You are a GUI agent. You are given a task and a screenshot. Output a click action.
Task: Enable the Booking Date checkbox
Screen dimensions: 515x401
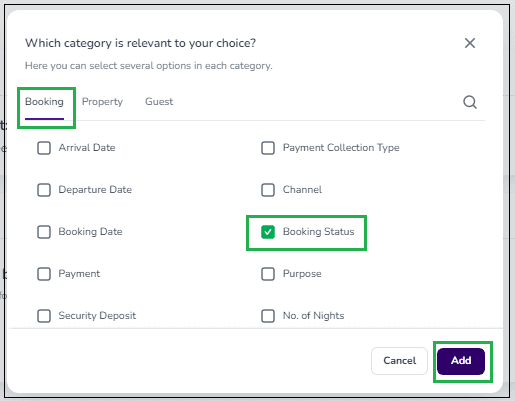point(44,232)
